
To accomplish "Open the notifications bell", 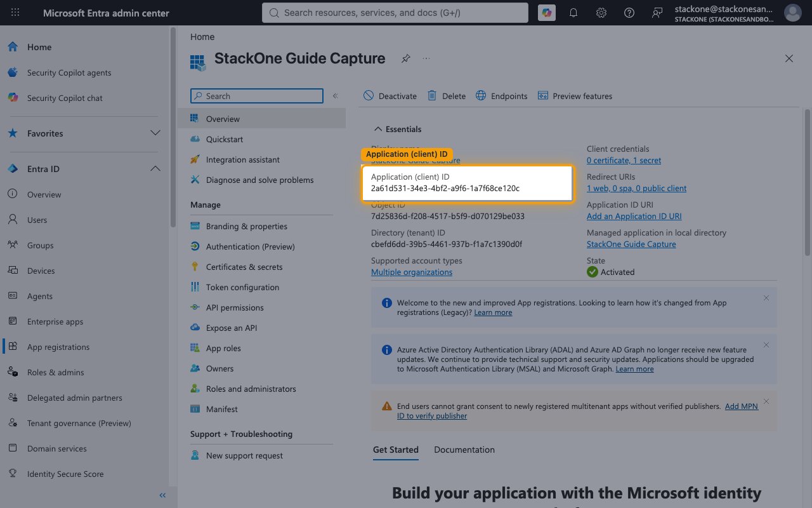I will point(573,13).
